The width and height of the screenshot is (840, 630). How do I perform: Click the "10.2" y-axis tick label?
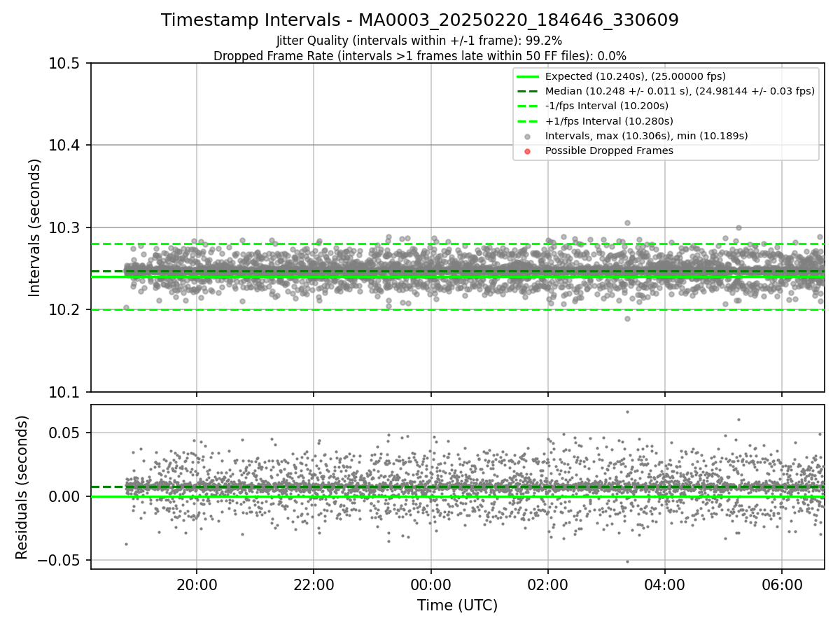[66, 310]
